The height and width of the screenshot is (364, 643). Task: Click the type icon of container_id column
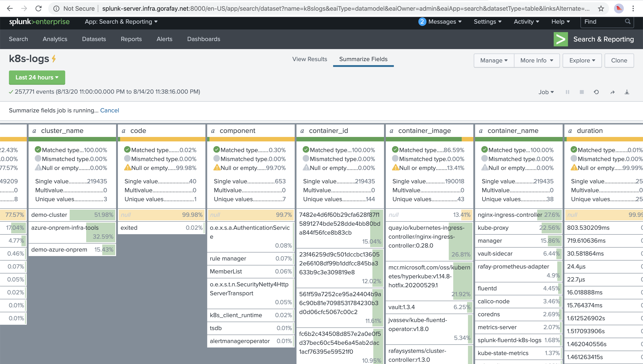[x=302, y=131]
